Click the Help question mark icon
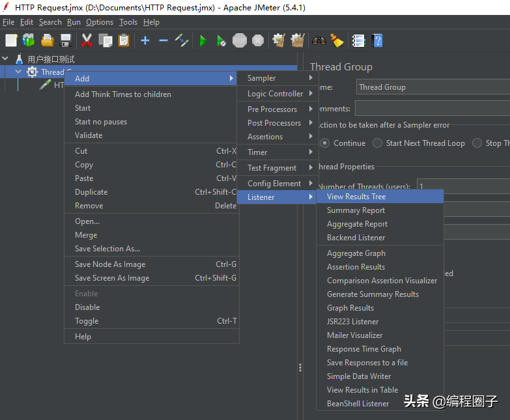The width and height of the screenshot is (510, 420). click(x=377, y=40)
